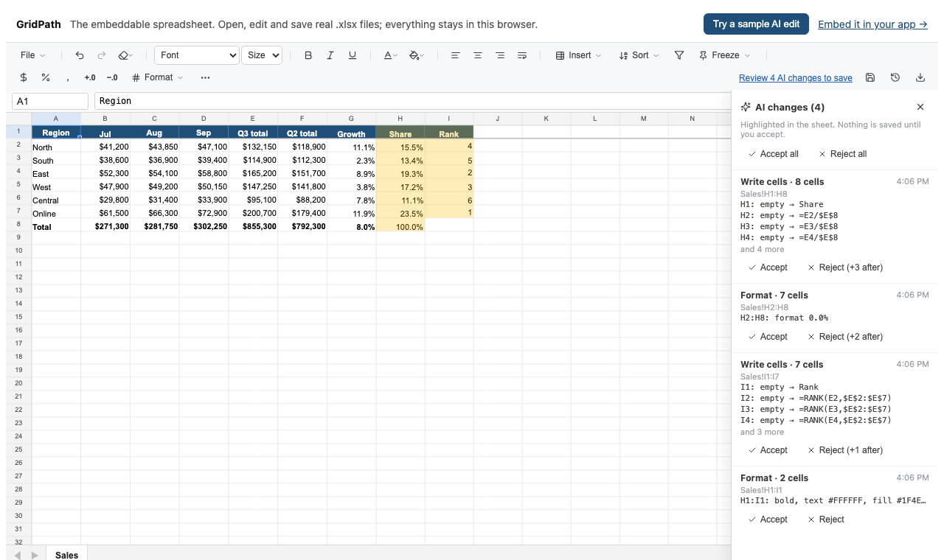Select the Rank header cell
Image resolution: width=944 pixels, height=560 pixels.
tap(449, 133)
